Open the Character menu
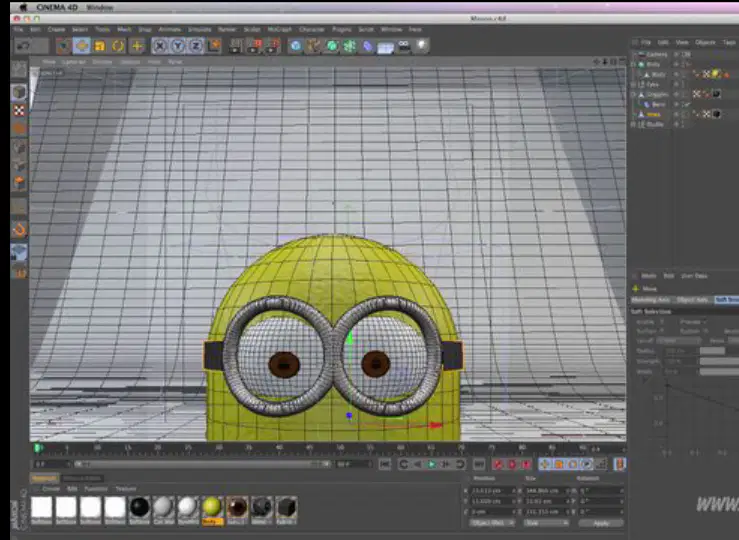The image size is (739, 540). (312, 29)
